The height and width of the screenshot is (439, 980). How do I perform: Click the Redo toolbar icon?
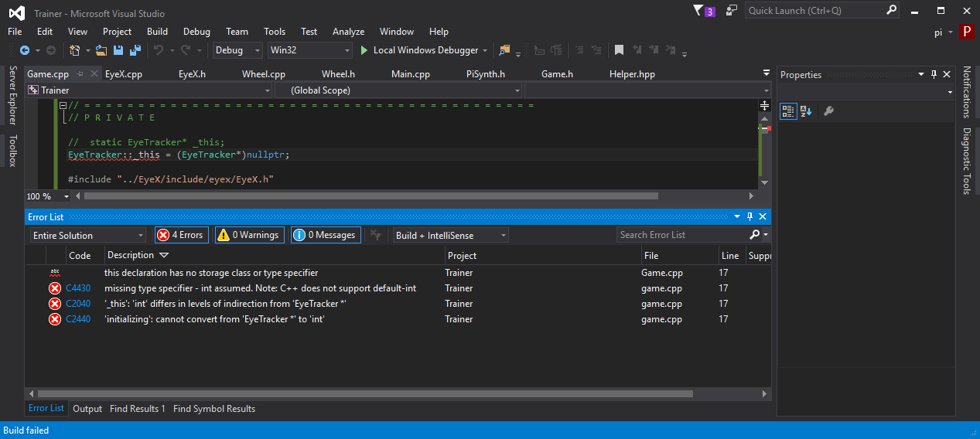coord(186,50)
